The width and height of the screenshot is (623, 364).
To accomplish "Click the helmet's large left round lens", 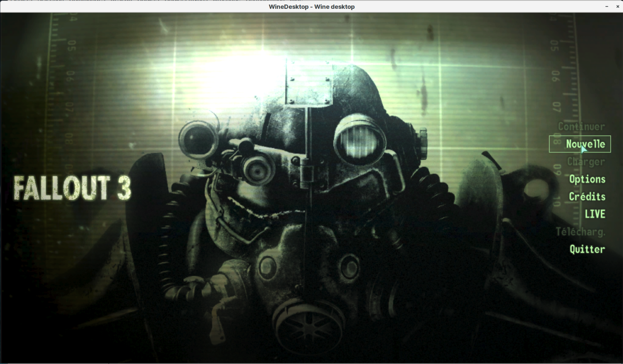I will click(x=198, y=140).
